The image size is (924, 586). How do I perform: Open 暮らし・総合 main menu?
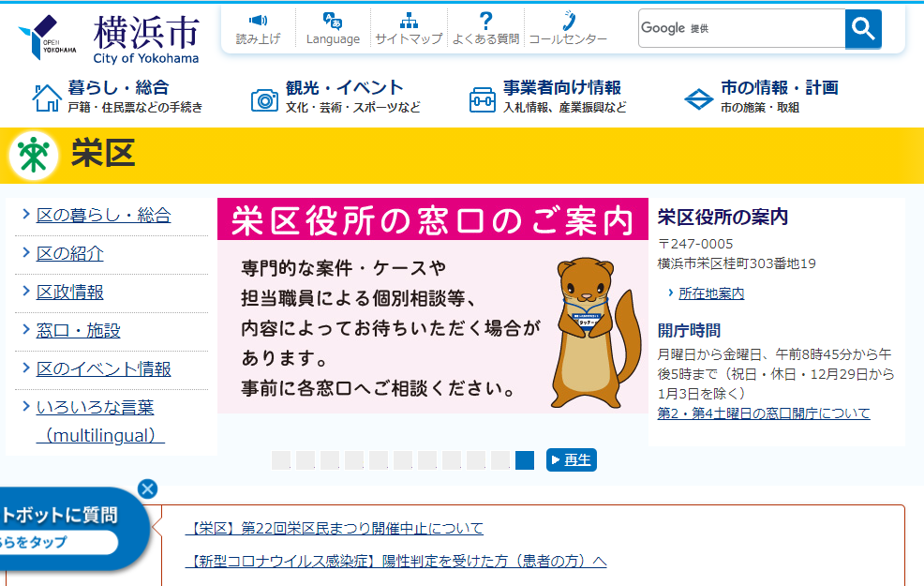click(118, 88)
